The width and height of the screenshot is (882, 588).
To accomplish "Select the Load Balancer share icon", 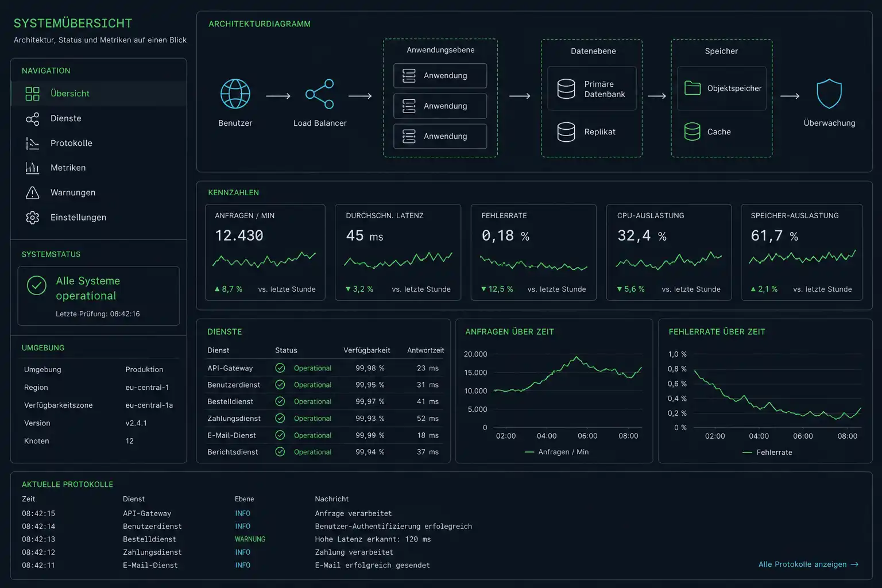I will pos(320,94).
